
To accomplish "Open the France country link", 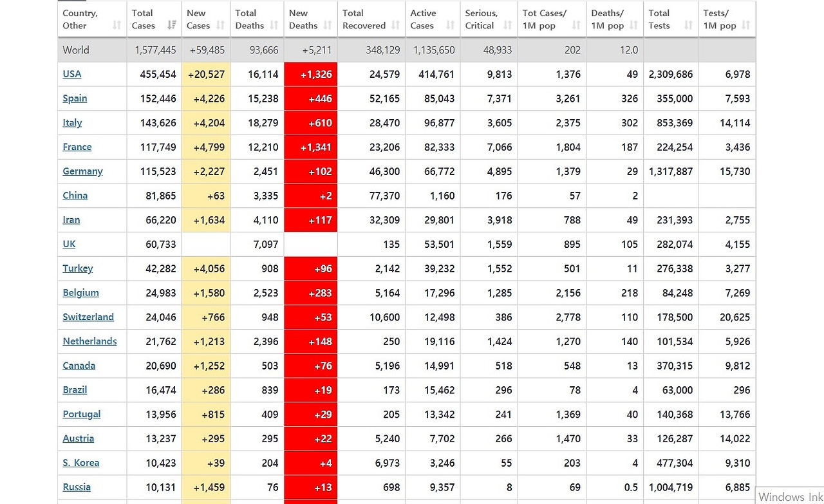I will coord(77,147).
